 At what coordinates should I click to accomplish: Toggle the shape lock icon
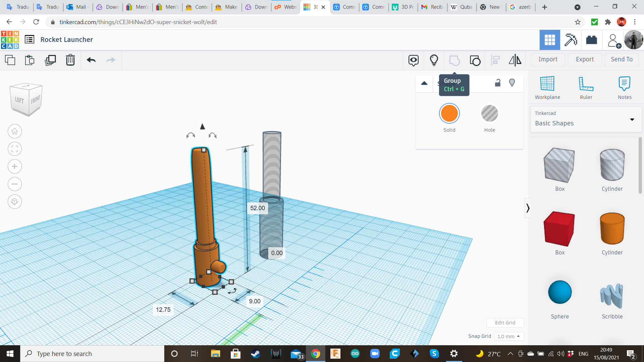pos(498,83)
